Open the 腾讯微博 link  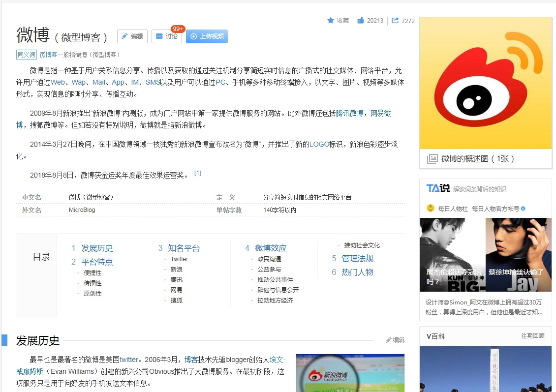tap(350, 114)
